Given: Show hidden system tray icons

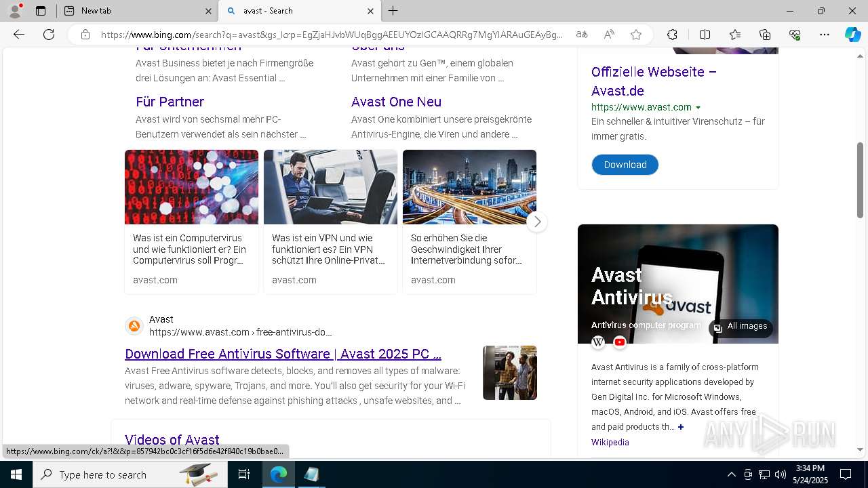Looking at the screenshot, I should tap(731, 474).
